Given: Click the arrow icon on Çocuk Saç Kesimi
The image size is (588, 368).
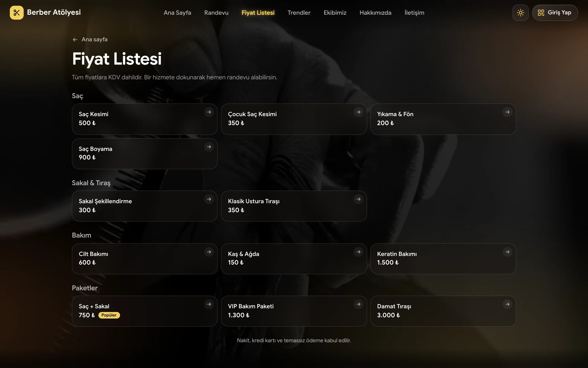Looking at the screenshot, I should pos(358,112).
